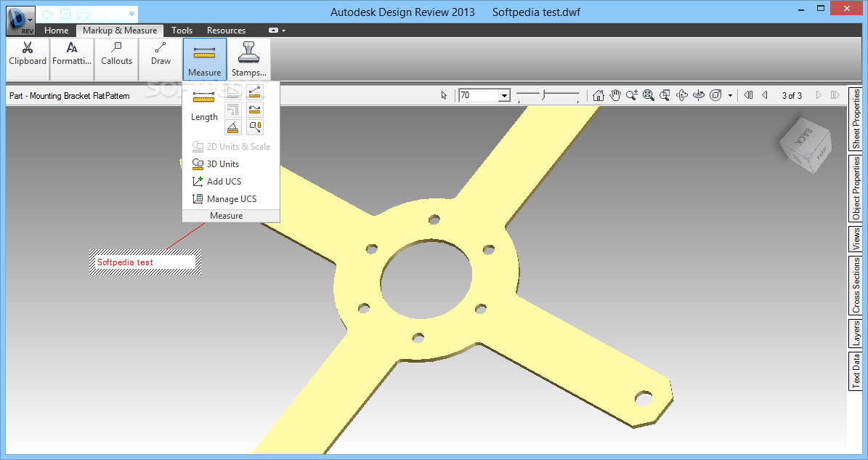Select the Markup & Measure ribbon tab
The width and height of the screenshot is (868, 460).
point(120,31)
